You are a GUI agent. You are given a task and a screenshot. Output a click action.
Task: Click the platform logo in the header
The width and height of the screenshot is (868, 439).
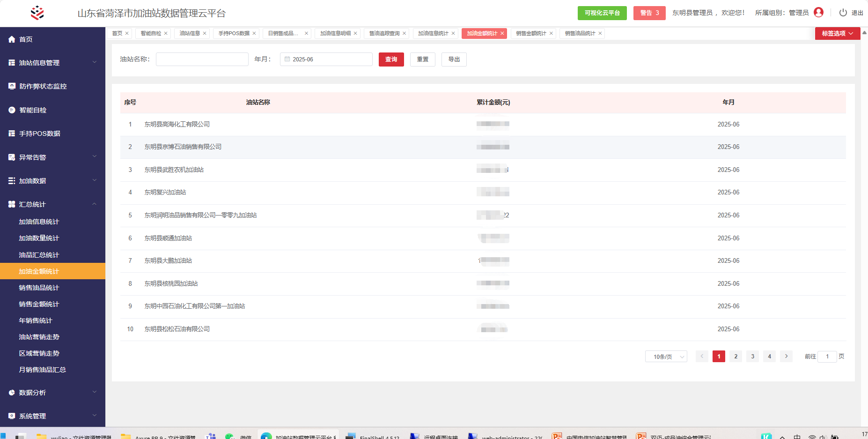tap(37, 13)
